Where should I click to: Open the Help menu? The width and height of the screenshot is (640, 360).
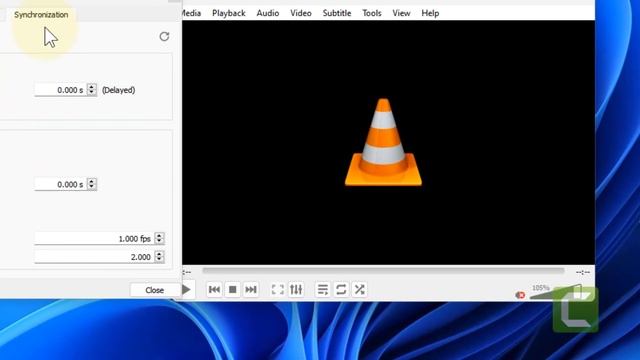click(430, 13)
